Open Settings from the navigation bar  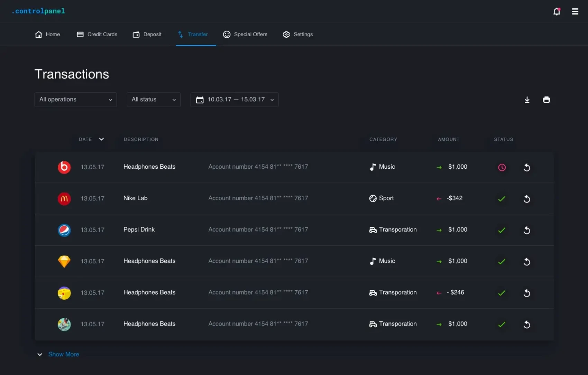click(x=297, y=34)
